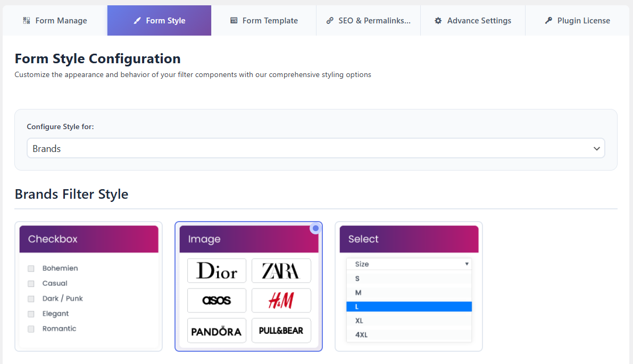This screenshot has height=364, width=633.
Task: Click the Form Style Configuration heading
Action: (x=98, y=59)
